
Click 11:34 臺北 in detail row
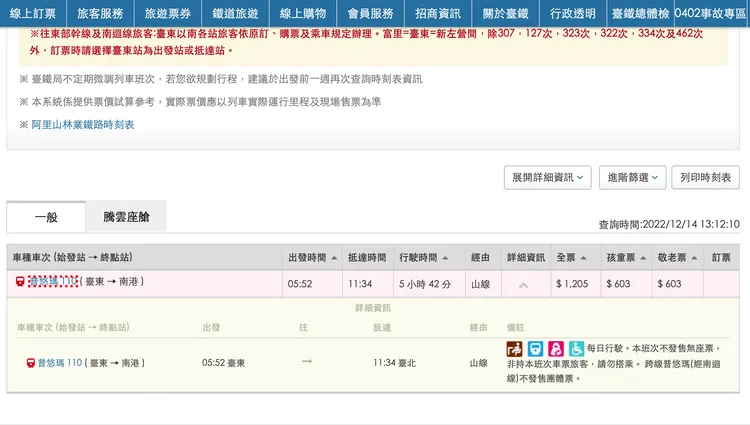[x=395, y=363]
